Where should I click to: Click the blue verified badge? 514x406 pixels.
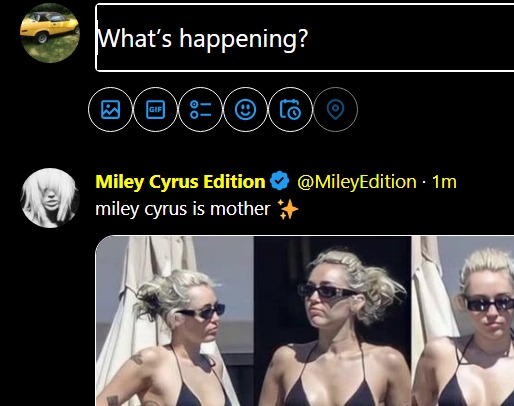point(280,181)
